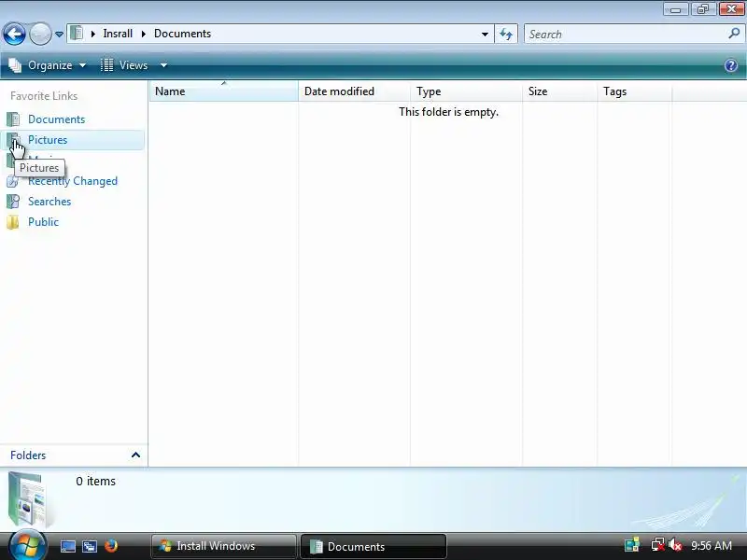Open the address bar history dropdown
Image resolution: width=747 pixels, height=560 pixels.
[x=485, y=35]
